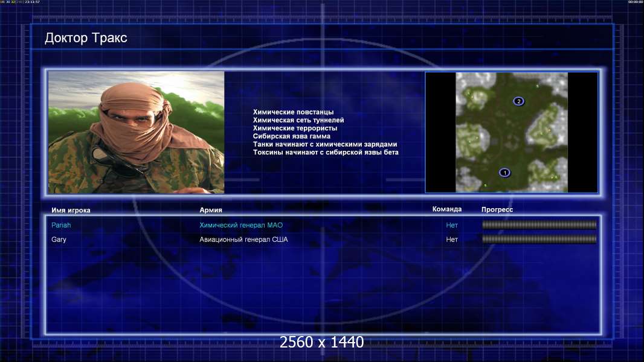The height and width of the screenshot is (362, 644).
Task: Click the Команда column header
Action: 447,209
